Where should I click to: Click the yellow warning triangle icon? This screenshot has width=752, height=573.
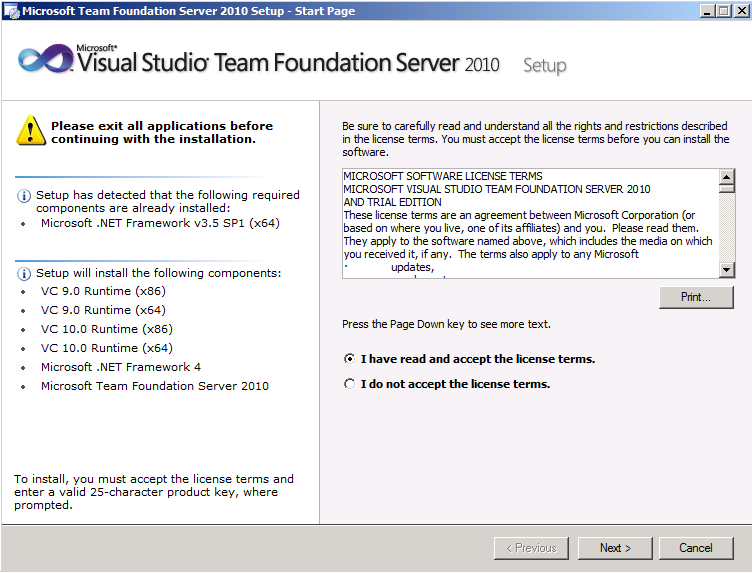point(31,130)
